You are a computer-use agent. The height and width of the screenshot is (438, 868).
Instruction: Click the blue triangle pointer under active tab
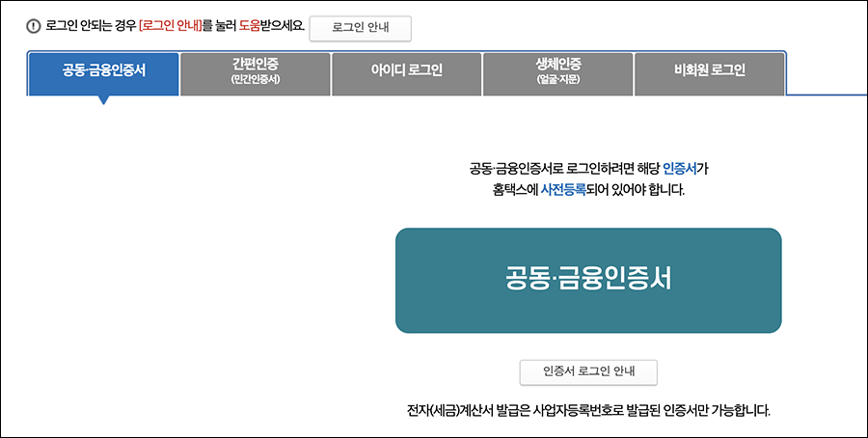[x=103, y=100]
